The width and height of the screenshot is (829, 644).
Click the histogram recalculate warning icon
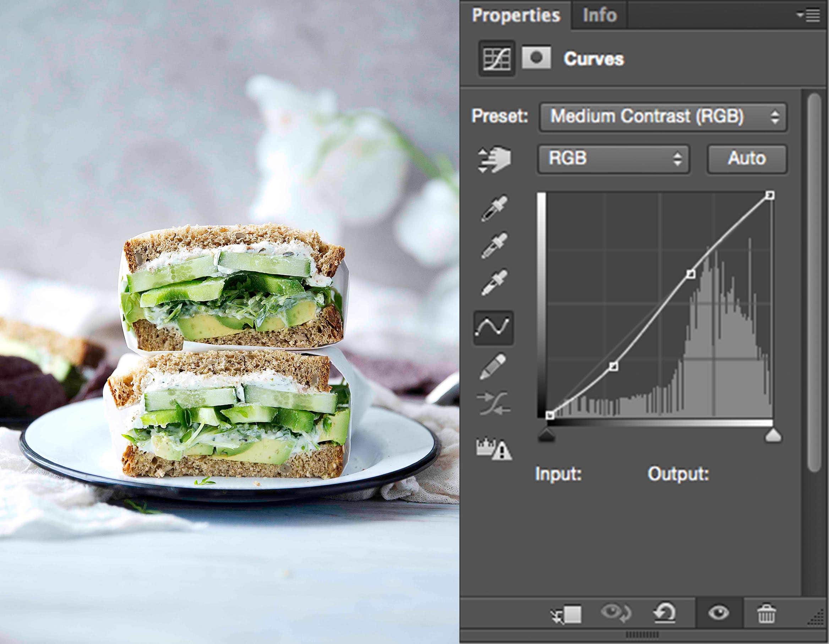493,449
